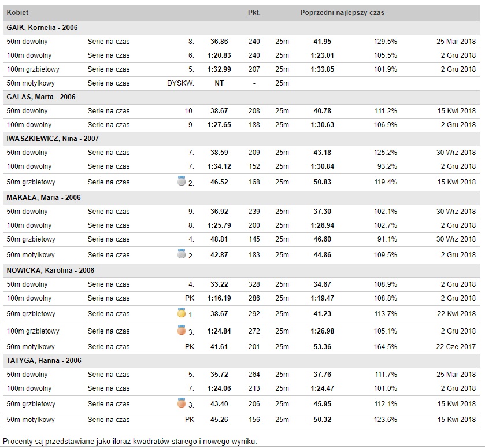
Task: Click Gaik's 50m dowolny time 36.86
Action: [x=219, y=42]
